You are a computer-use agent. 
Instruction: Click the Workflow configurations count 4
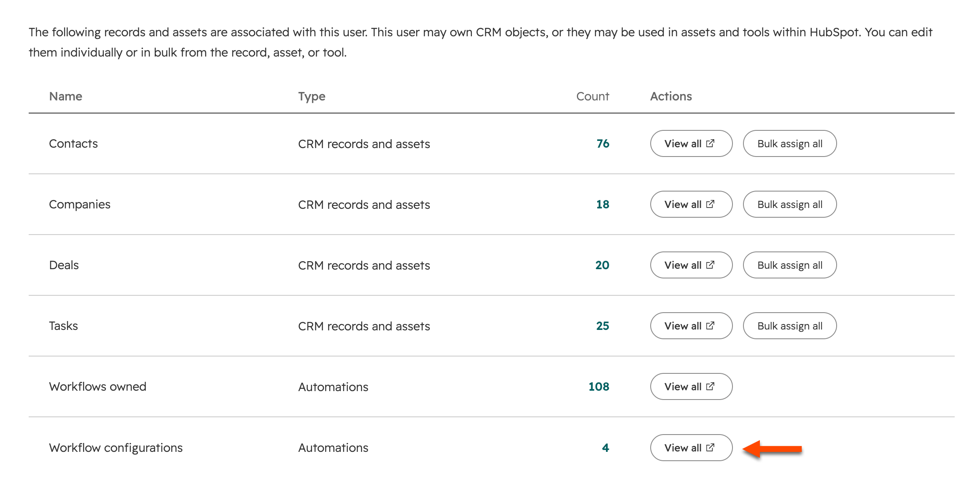click(x=606, y=448)
